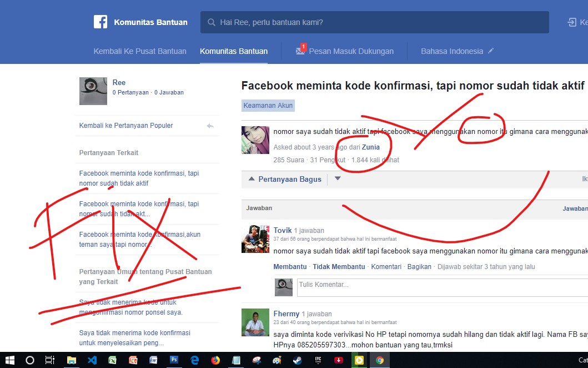Launch Word from the taskbar
Screen dimensions: 588x368
(153, 360)
